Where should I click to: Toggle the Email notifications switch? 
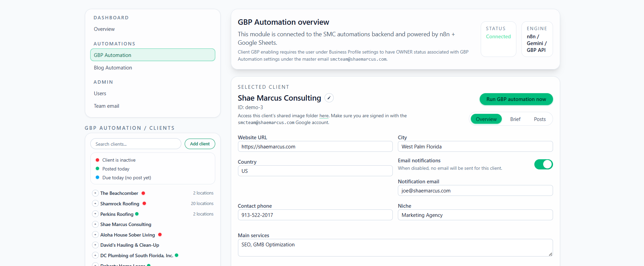543,164
